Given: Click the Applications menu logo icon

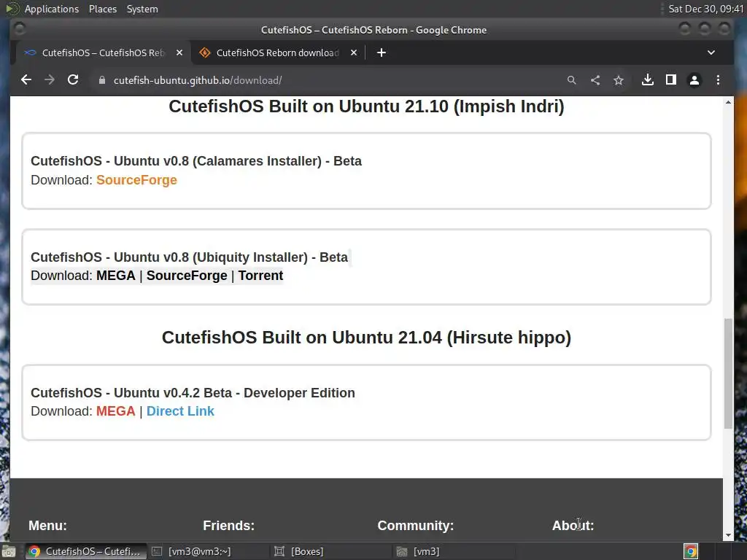Looking at the screenshot, I should (x=12, y=9).
